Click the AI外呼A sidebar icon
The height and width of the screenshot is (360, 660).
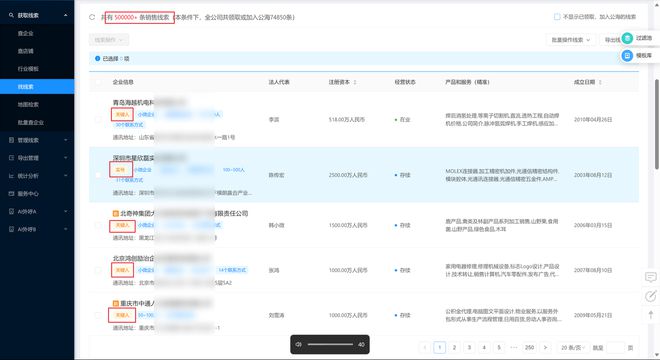click(11, 211)
